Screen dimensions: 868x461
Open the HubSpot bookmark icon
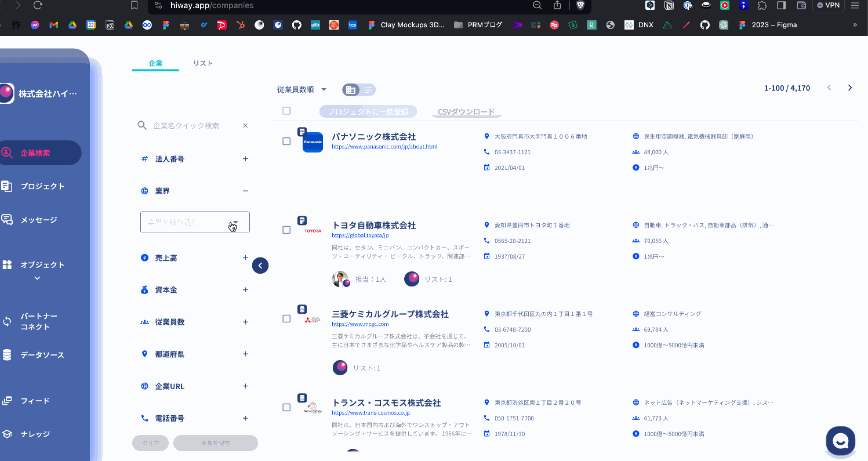coord(240,25)
